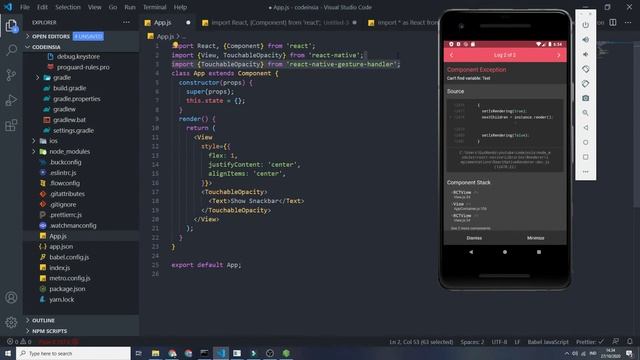Click Prettier status bar item
Screen dimensions: 640x360
pyautogui.click(x=590, y=342)
